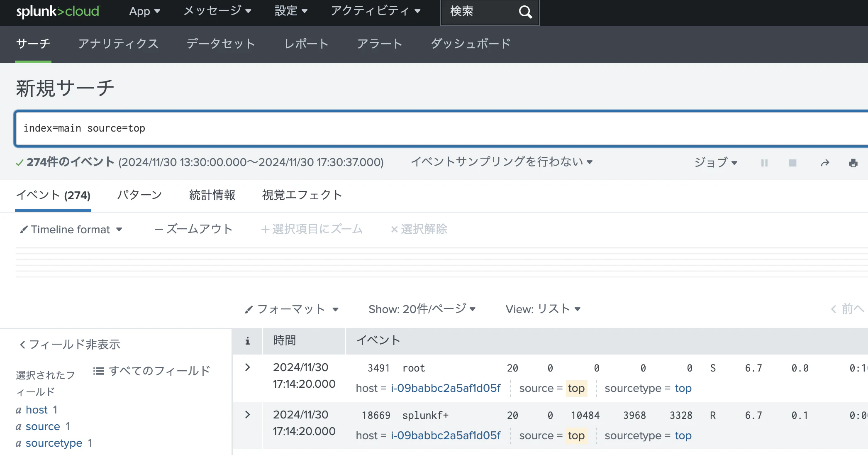Click the magnifier search icon in top bar
868x455 pixels.
[525, 12]
